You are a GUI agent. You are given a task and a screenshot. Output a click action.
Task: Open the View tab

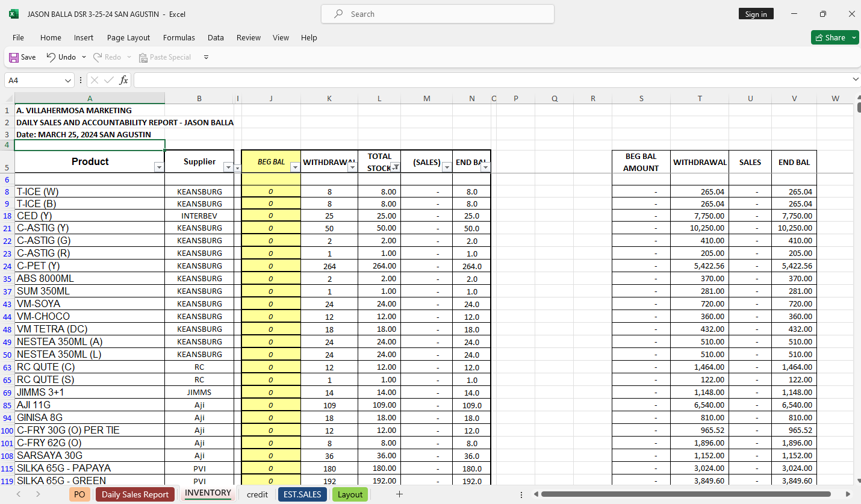281,37
